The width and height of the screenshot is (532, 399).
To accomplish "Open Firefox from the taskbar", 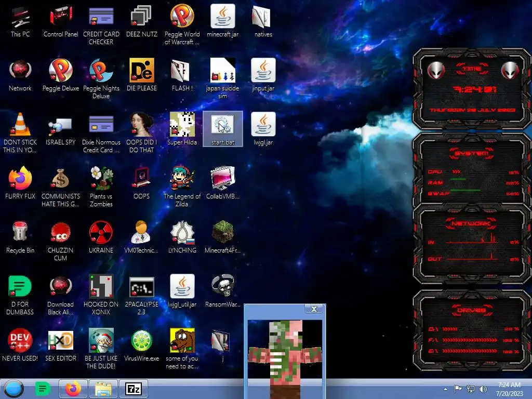I will (x=73, y=389).
